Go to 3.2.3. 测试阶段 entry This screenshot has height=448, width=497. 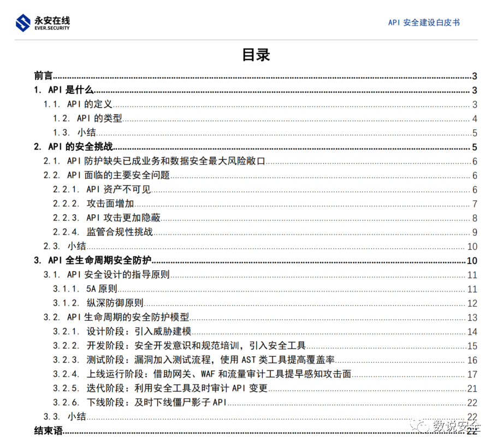point(265,360)
